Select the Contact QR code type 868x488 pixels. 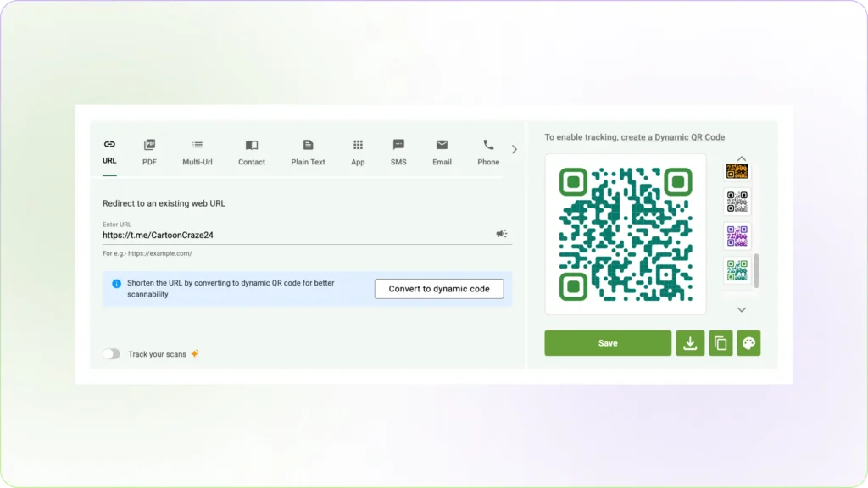[x=251, y=151]
